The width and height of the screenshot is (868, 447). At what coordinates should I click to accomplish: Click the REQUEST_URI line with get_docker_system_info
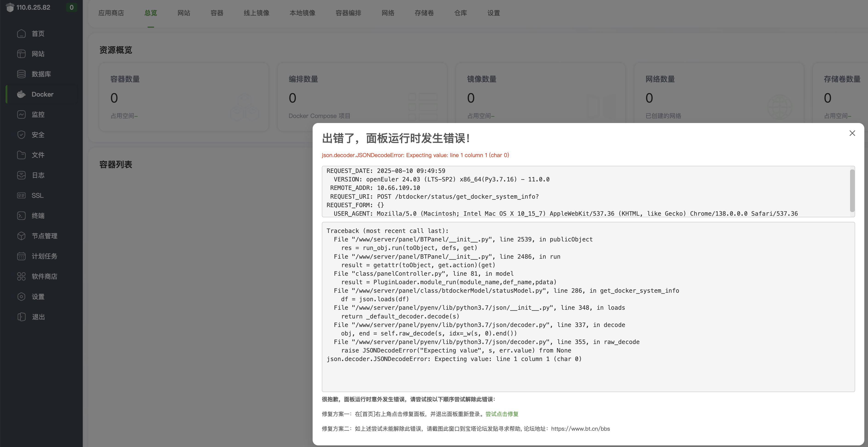[x=434, y=197]
